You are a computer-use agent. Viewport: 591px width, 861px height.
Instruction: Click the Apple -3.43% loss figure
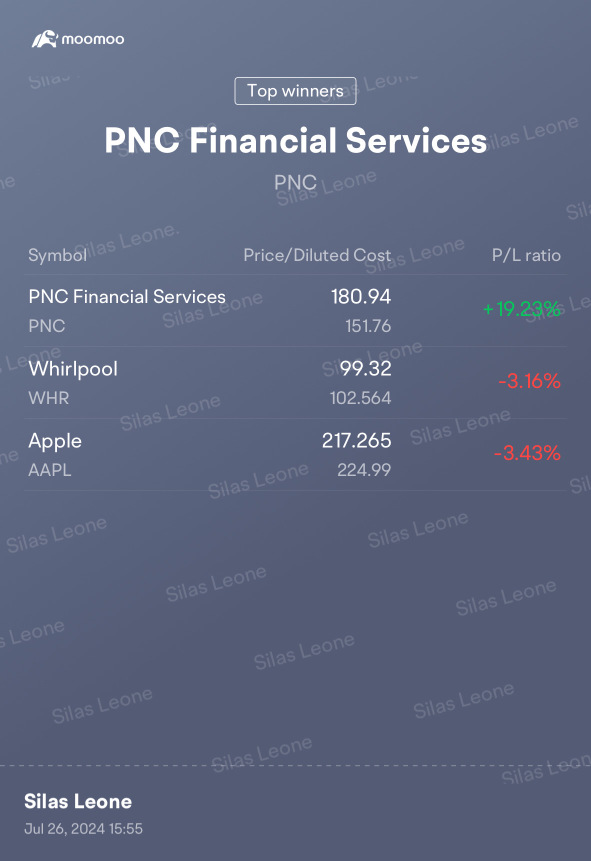click(527, 453)
